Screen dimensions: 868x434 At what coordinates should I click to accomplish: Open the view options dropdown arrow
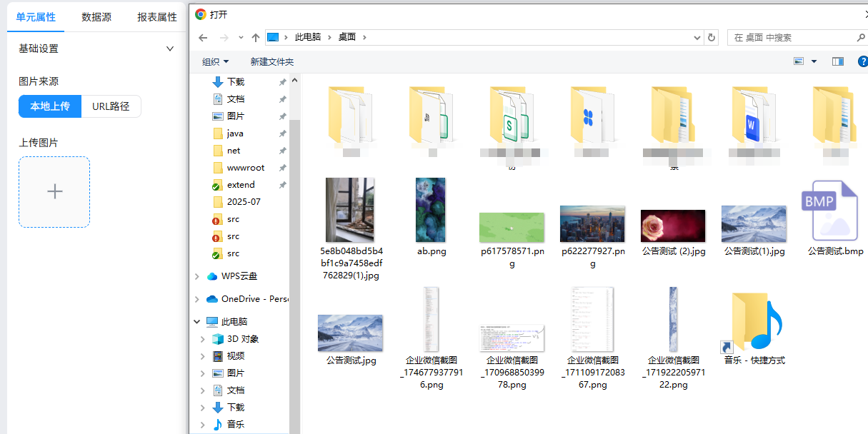click(814, 62)
